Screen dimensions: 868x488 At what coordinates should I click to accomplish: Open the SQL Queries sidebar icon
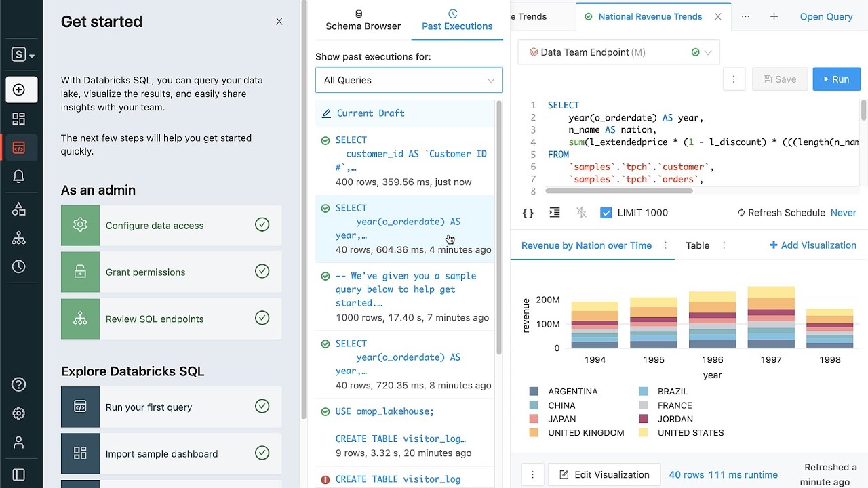pyautogui.click(x=19, y=148)
